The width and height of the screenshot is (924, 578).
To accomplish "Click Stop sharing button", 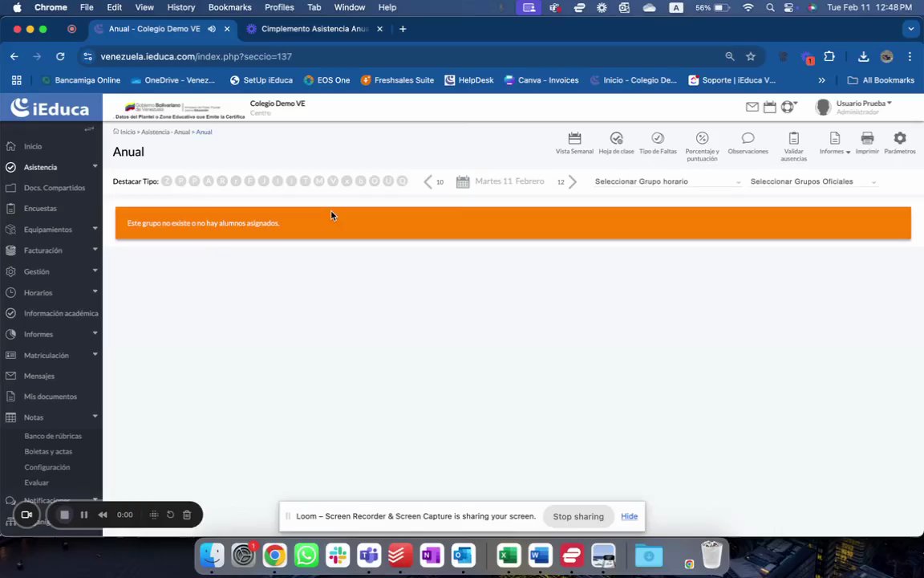I will point(578,517).
